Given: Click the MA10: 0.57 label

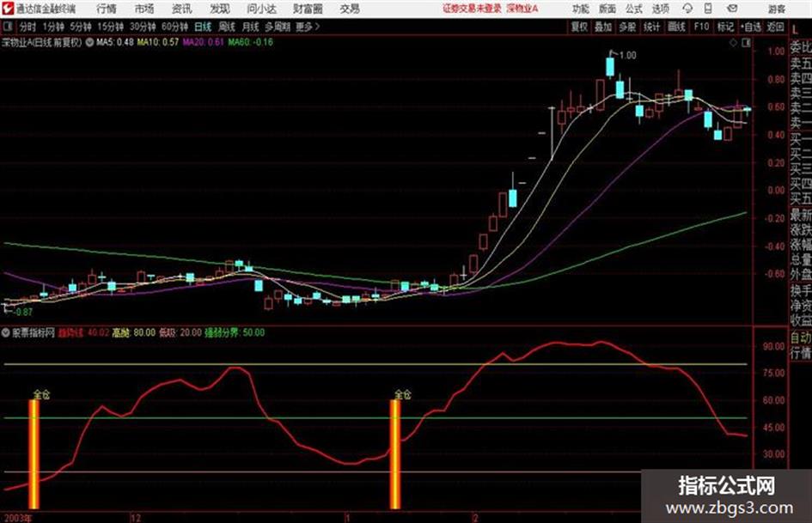Looking at the screenshot, I should [158, 42].
